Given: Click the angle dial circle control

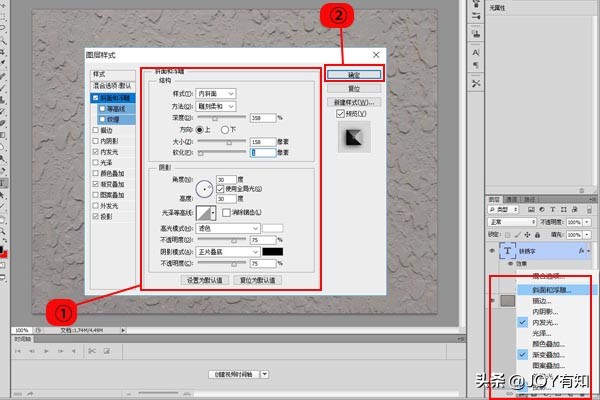Looking at the screenshot, I should click(204, 189).
